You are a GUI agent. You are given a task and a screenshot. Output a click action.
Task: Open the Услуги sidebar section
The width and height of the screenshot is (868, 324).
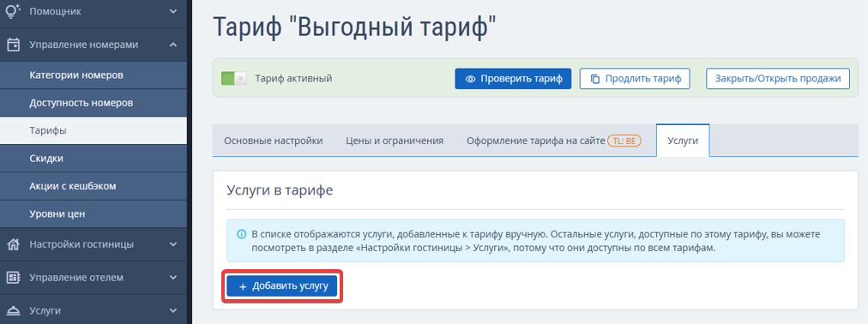click(93, 309)
